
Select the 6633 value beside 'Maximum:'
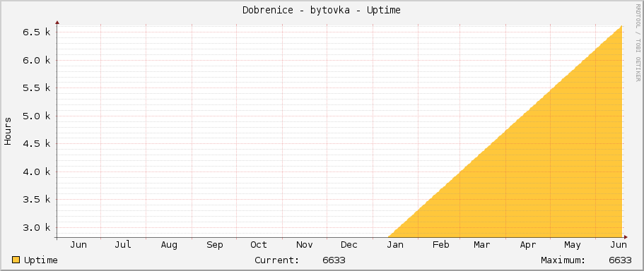[620, 260]
